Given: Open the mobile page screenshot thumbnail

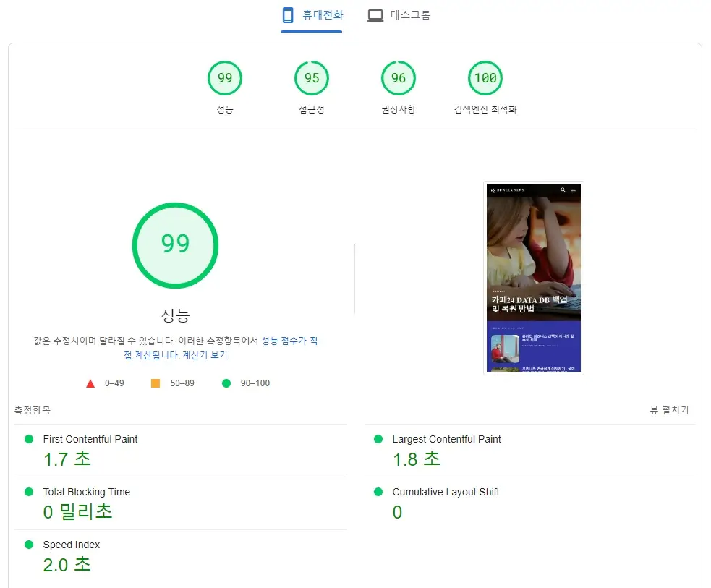Looking at the screenshot, I should pyautogui.click(x=534, y=278).
